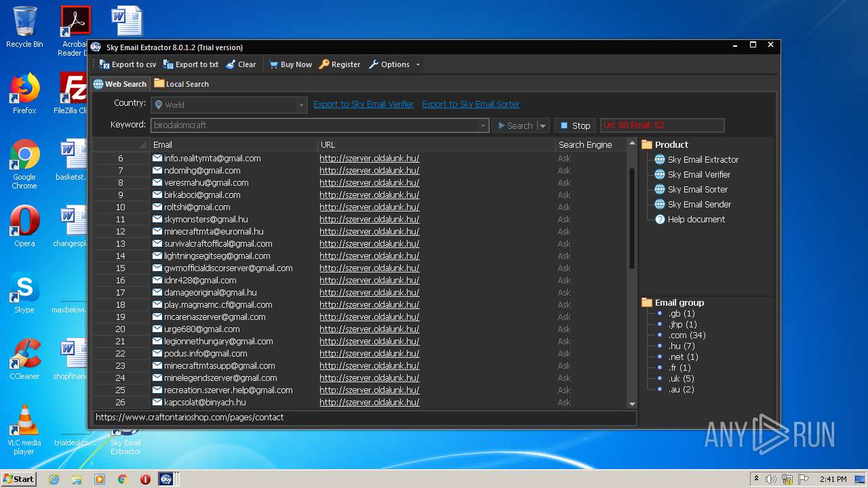The height and width of the screenshot is (488, 868).
Task: Open the Search button dropdown arrow
Action: pyautogui.click(x=542, y=125)
